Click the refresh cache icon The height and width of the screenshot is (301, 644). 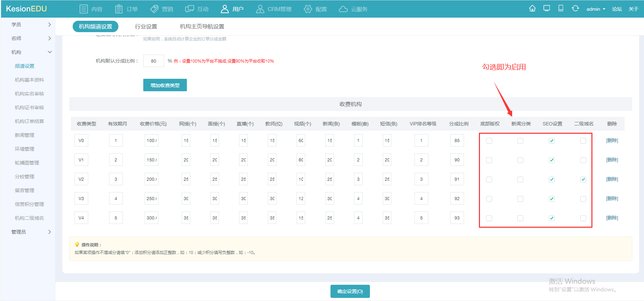pos(575,8)
